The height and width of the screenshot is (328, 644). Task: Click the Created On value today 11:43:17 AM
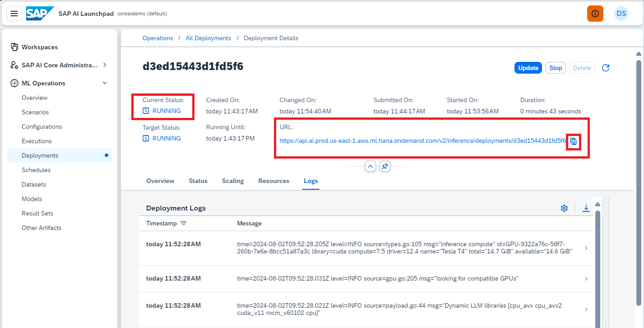tap(232, 111)
